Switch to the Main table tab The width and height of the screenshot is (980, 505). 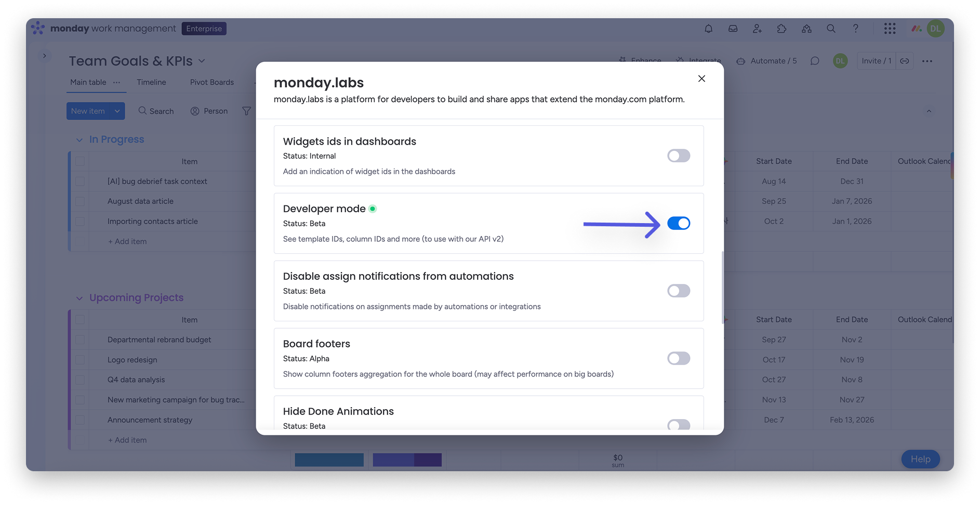[x=88, y=82]
